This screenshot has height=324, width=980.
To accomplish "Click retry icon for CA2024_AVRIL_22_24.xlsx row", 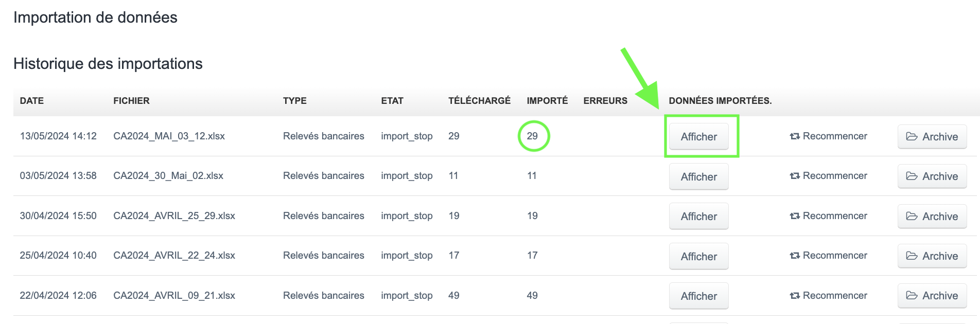I will click(795, 256).
